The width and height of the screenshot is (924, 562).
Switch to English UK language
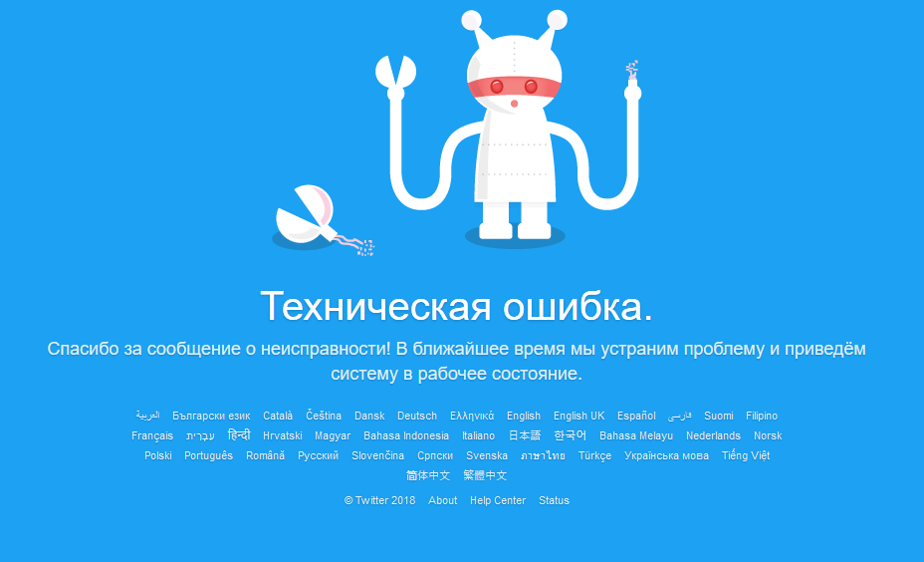point(578,416)
